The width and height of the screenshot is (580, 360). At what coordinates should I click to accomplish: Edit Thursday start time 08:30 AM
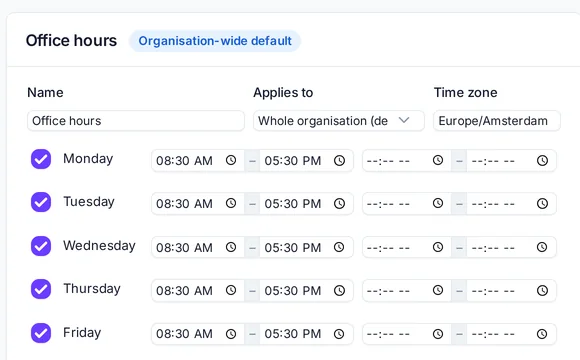[198, 290]
